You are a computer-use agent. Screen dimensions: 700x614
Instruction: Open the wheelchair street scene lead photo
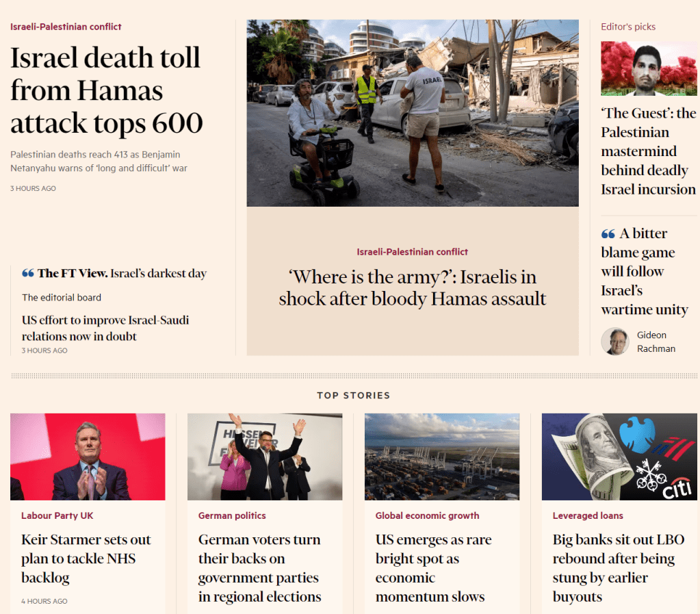413,113
